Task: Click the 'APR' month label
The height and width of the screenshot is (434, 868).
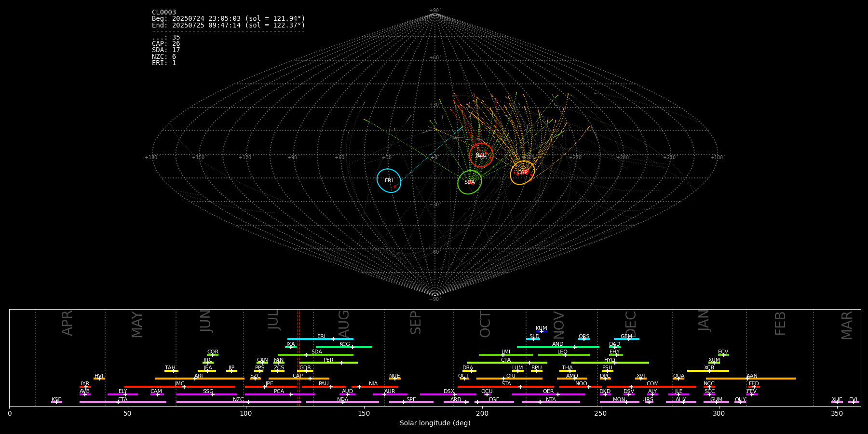Action: [x=67, y=323]
